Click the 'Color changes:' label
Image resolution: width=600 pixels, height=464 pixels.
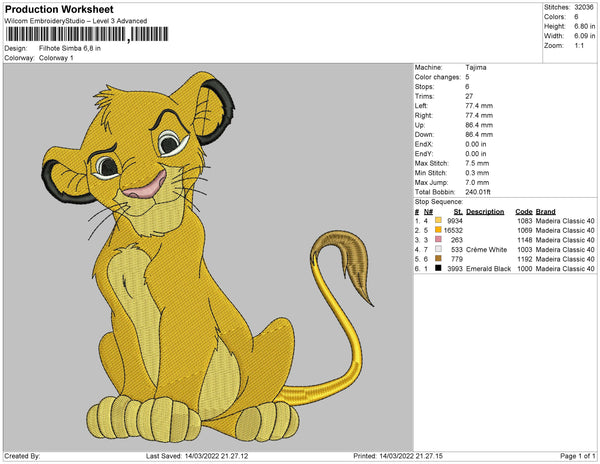(x=437, y=77)
